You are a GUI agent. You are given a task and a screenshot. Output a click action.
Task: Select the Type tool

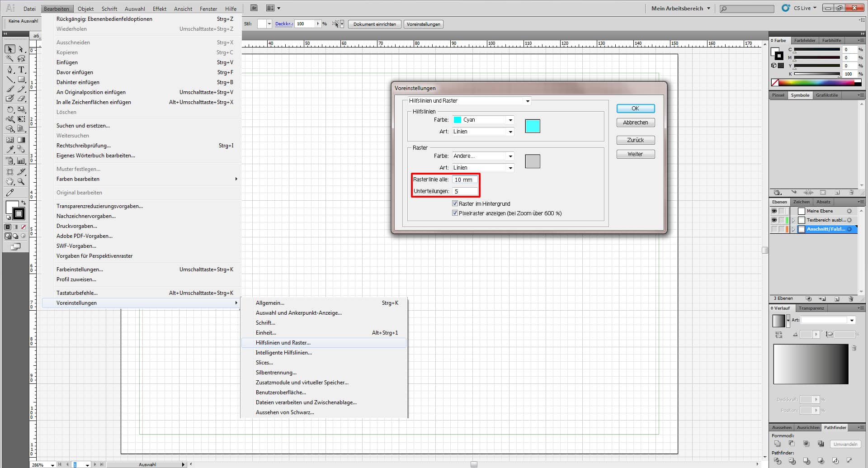(21, 70)
